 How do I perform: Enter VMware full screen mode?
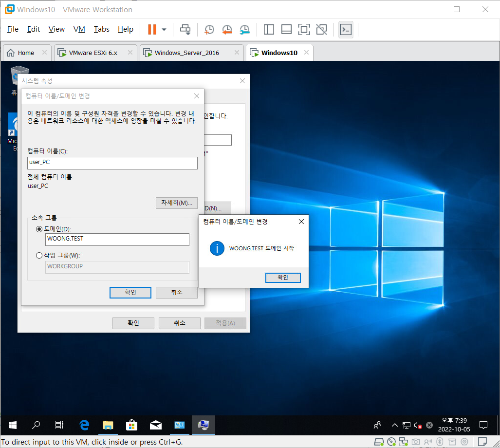304,29
